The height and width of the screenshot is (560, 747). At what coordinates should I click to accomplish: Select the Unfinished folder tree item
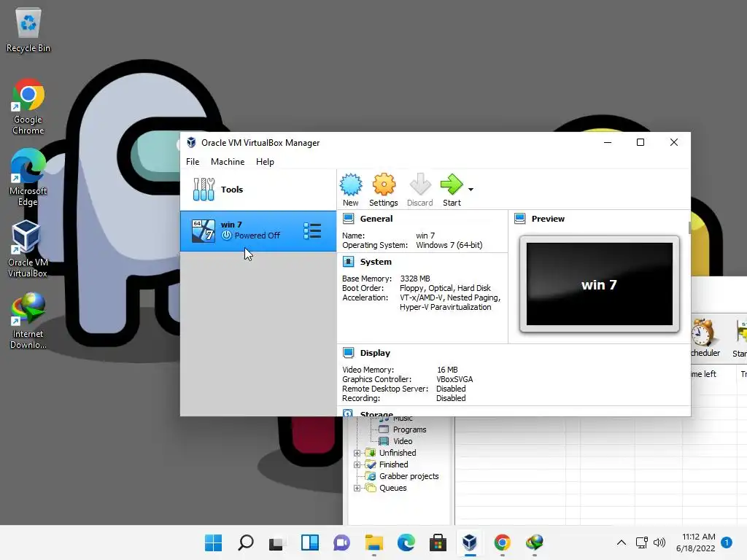(398, 453)
